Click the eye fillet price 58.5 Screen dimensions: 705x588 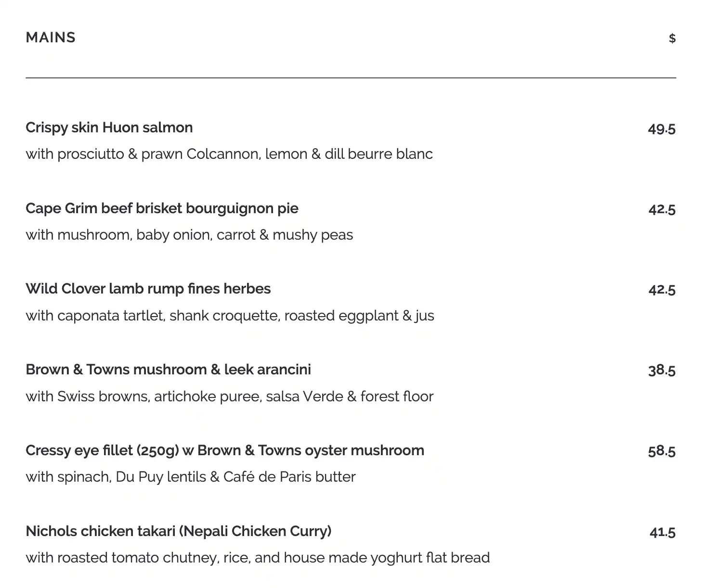pos(662,451)
